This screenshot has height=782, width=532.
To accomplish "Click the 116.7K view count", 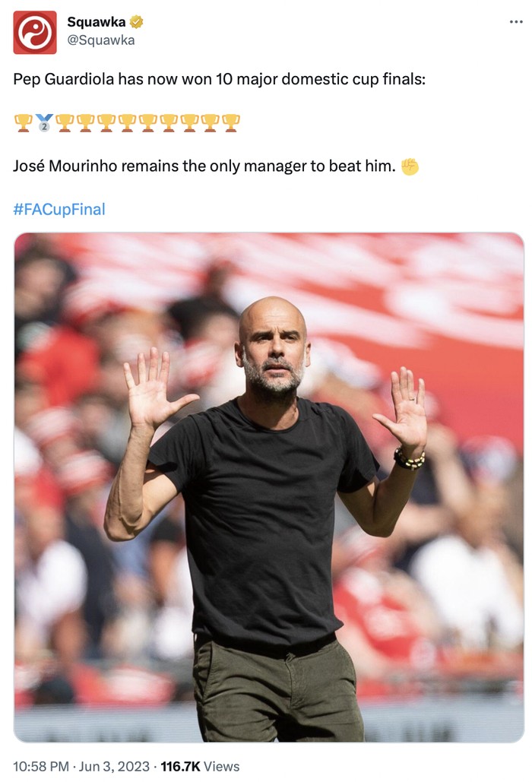I will pyautogui.click(x=182, y=766).
